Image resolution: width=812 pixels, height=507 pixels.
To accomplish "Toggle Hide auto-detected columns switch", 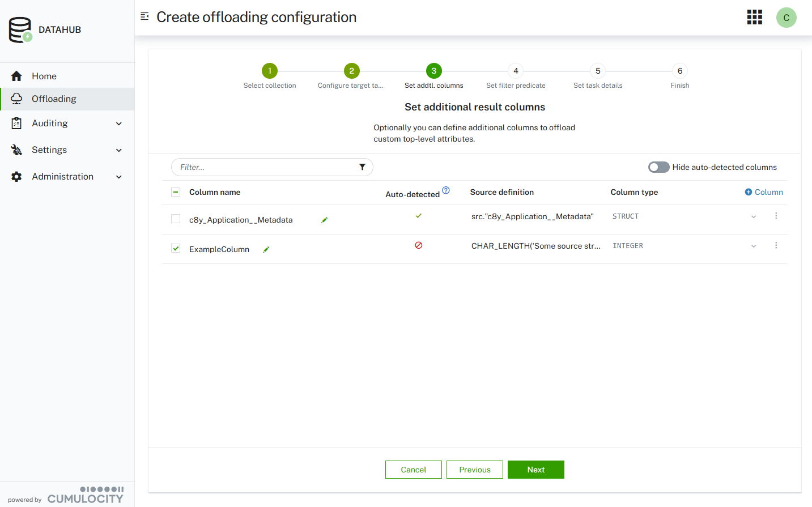I will pos(658,167).
